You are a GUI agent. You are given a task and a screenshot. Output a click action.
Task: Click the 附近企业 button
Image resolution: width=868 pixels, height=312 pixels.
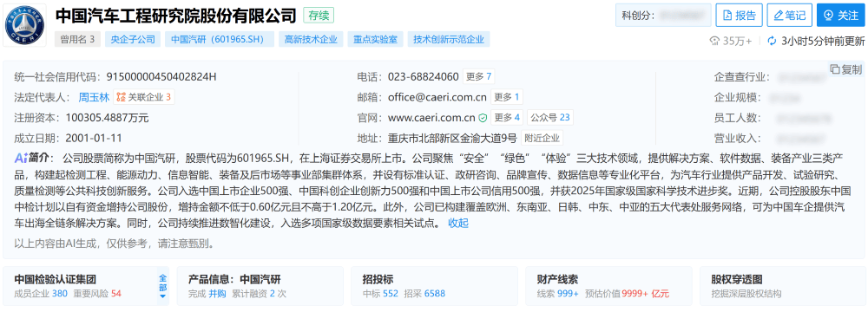[542, 138]
